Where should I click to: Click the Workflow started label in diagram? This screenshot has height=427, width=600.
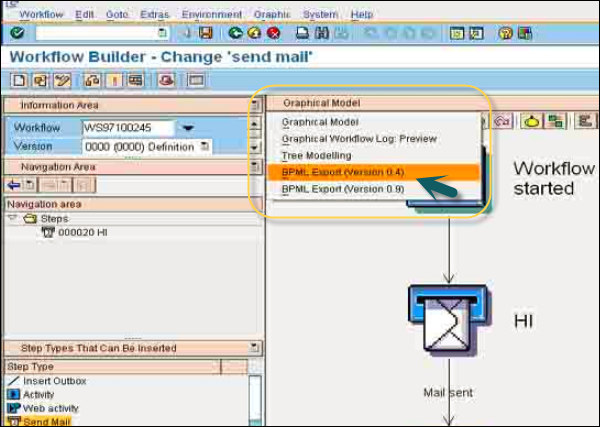coord(554,178)
